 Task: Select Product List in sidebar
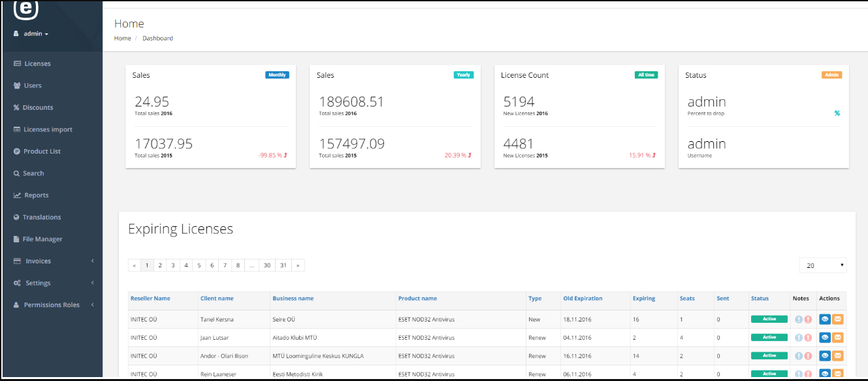click(37, 151)
